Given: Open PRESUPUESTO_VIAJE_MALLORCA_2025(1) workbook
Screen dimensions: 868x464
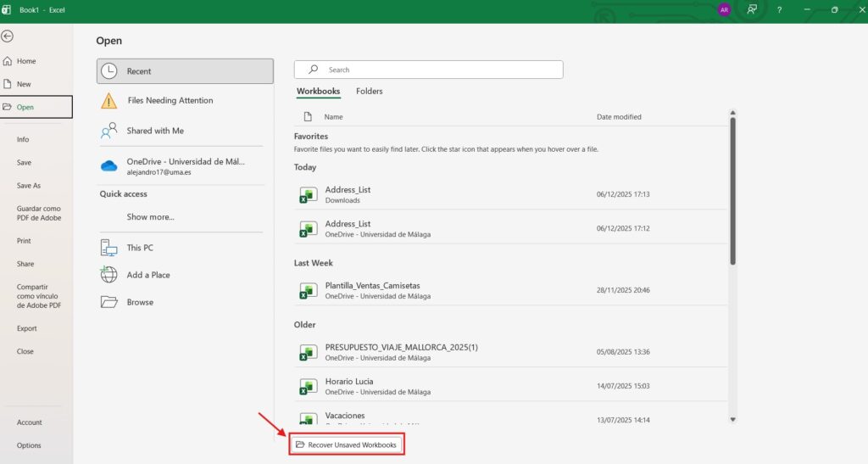Looking at the screenshot, I should click(509, 352).
